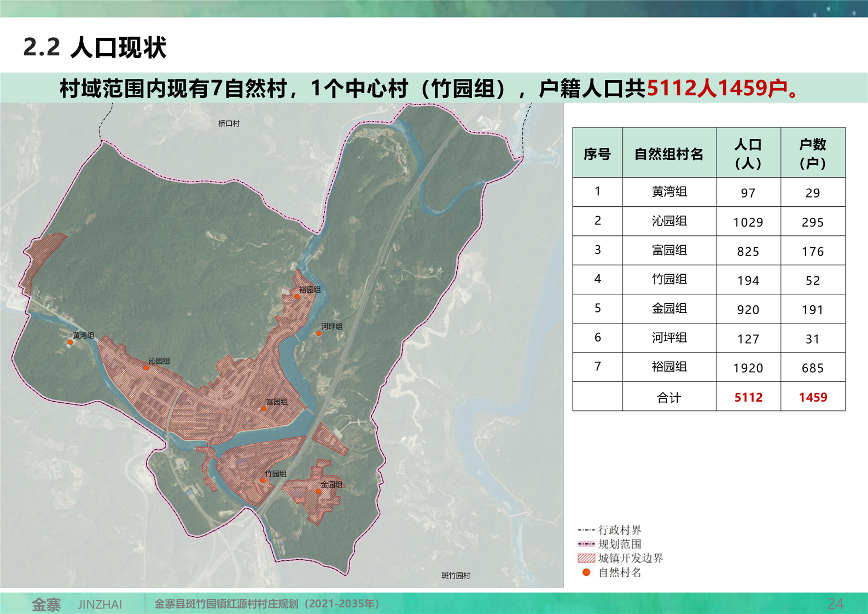Click the footer plan title 金寨县斑竹园镇红源村村庄规划
This screenshot has height=614, width=868.
[x=266, y=604]
